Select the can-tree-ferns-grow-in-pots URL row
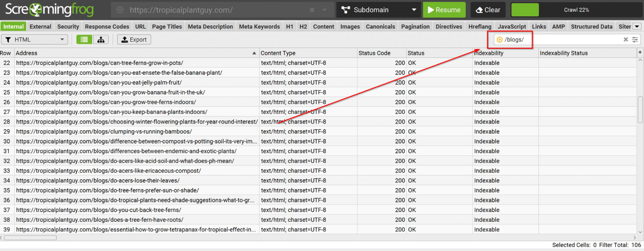Image resolution: width=644 pixels, height=251 pixels. click(x=100, y=63)
